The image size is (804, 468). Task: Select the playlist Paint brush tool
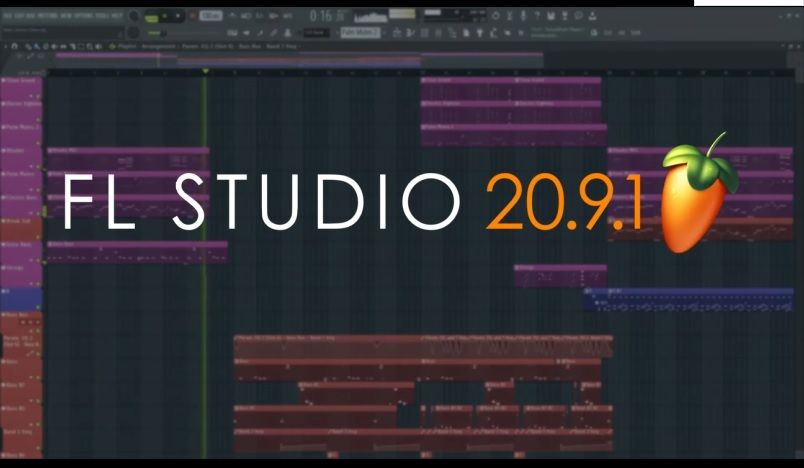tap(36, 46)
